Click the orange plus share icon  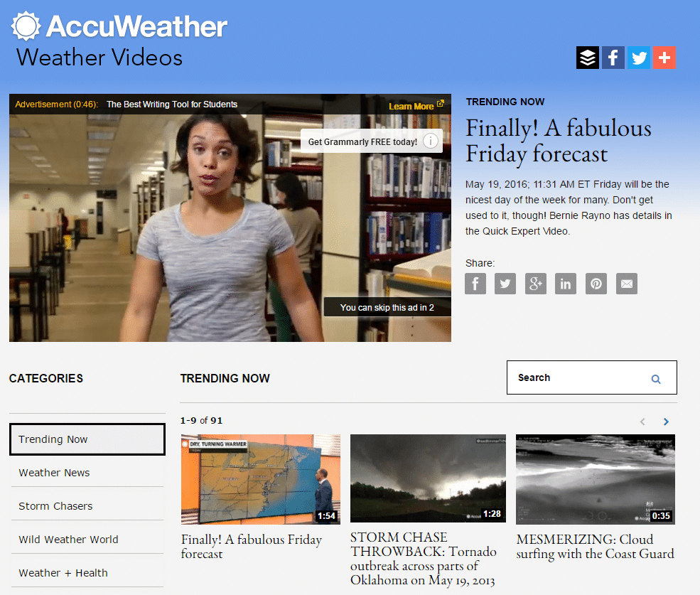[664, 58]
